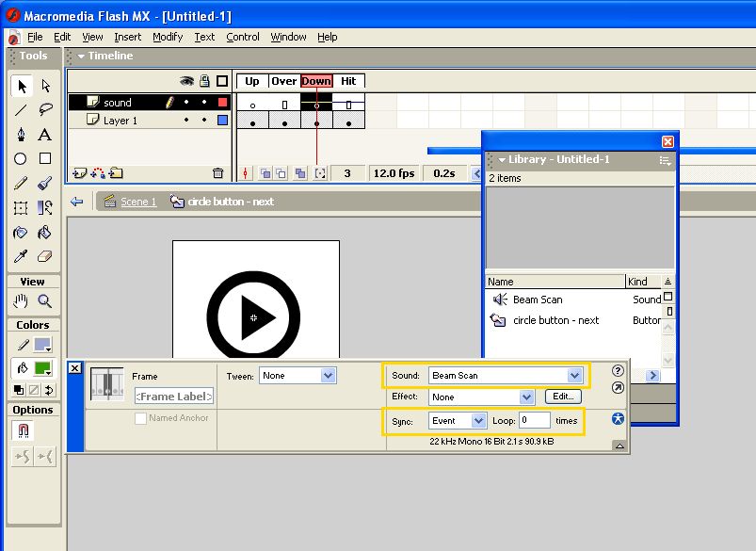Image resolution: width=756 pixels, height=551 pixels.
Task: Select the Pen tool
Action: (21, 134)
